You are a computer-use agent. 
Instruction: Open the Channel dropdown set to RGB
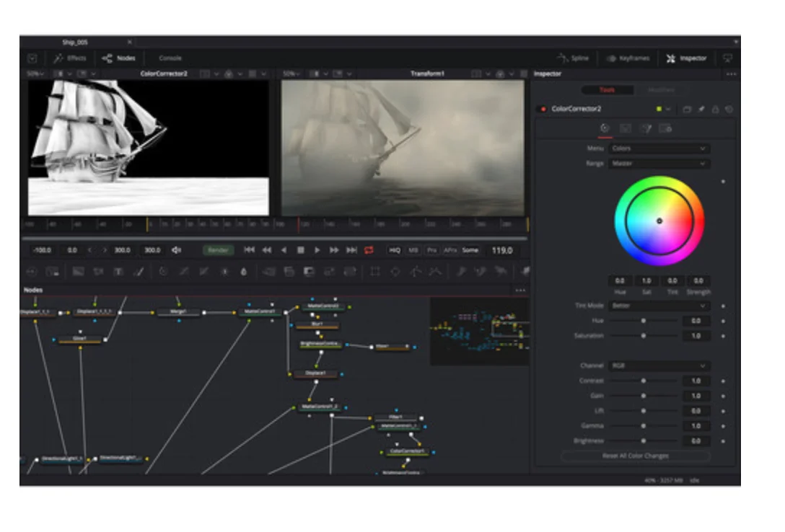659,366
